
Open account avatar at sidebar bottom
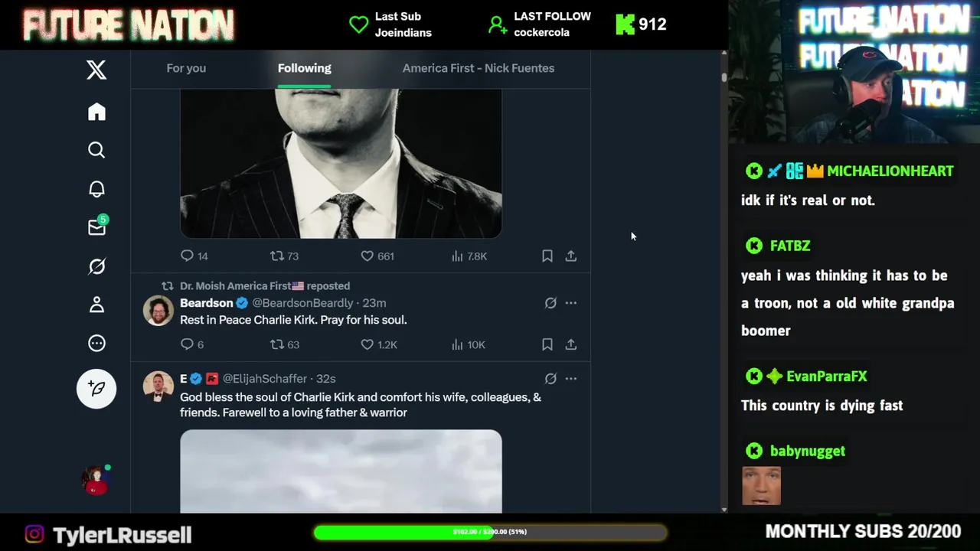click(x=96, y=480)
